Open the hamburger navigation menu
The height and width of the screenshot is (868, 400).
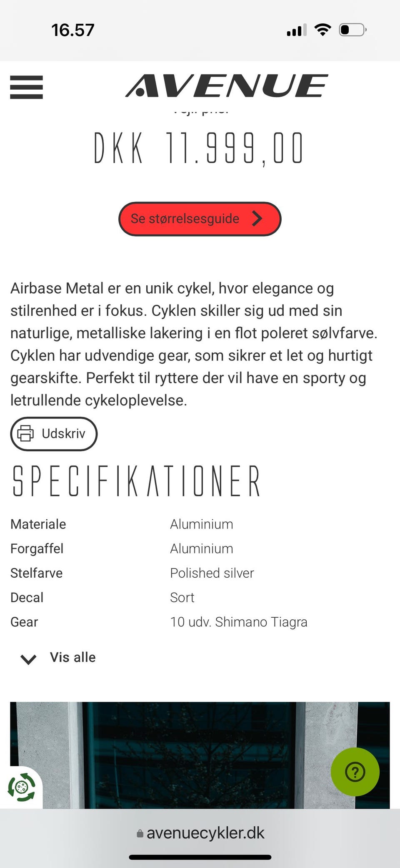[x=26, y=87]
